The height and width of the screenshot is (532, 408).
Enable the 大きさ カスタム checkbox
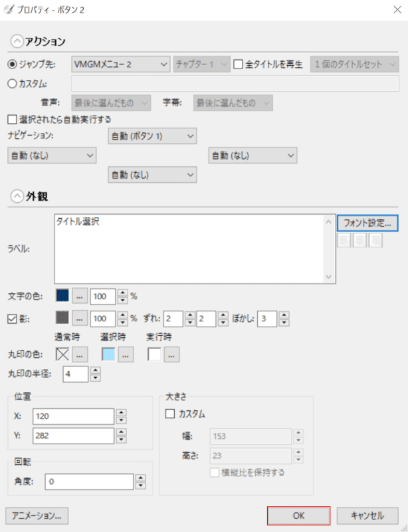[170, 414]
